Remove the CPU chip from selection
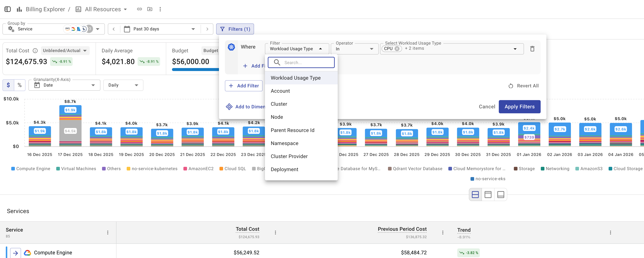Viewport: 644px width, 258px height. (x=397, y=49)
